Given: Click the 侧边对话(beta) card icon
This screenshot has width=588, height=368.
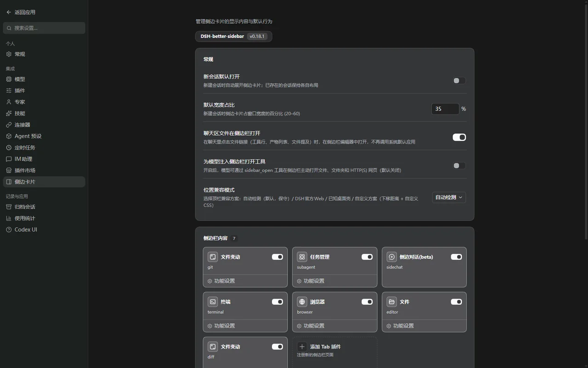Looking at the screenshot, I should coord(392,257).
